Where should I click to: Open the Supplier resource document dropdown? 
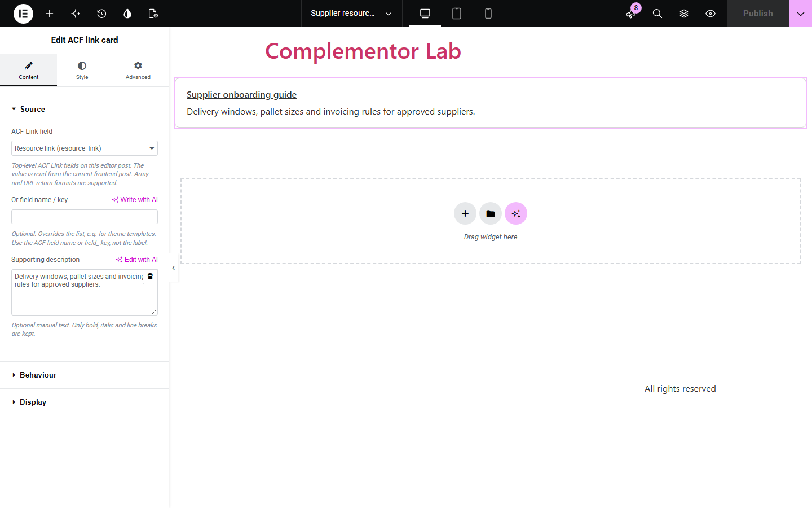click(351, 14)
